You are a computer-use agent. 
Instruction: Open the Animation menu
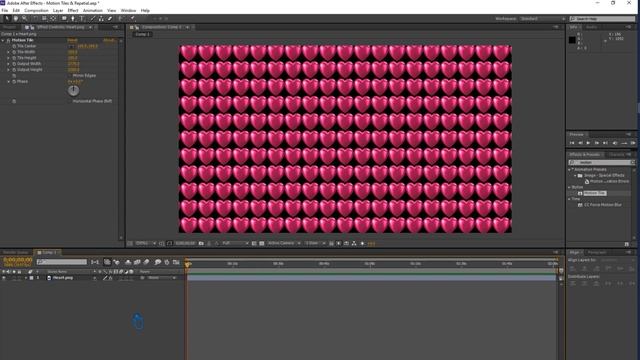coord(93,11)
